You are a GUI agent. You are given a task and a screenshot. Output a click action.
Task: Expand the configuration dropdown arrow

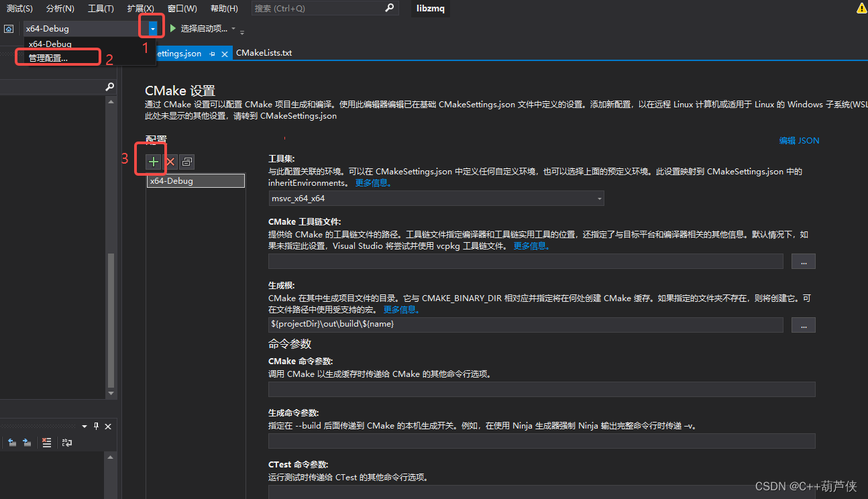click(x=154, y=28)
